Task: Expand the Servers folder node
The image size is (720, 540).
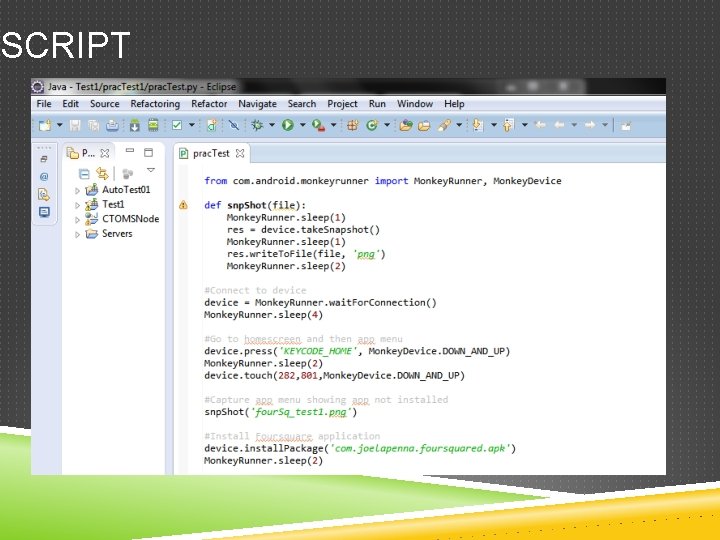Action: click(x=77, y=234)
